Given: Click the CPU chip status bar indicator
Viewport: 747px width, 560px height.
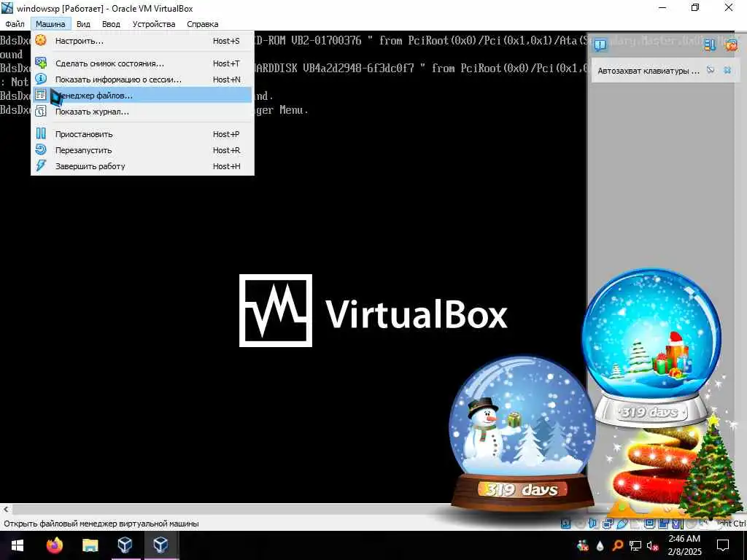Looking at the screenshot, I should pyautogui.click(x=677, y=524).
